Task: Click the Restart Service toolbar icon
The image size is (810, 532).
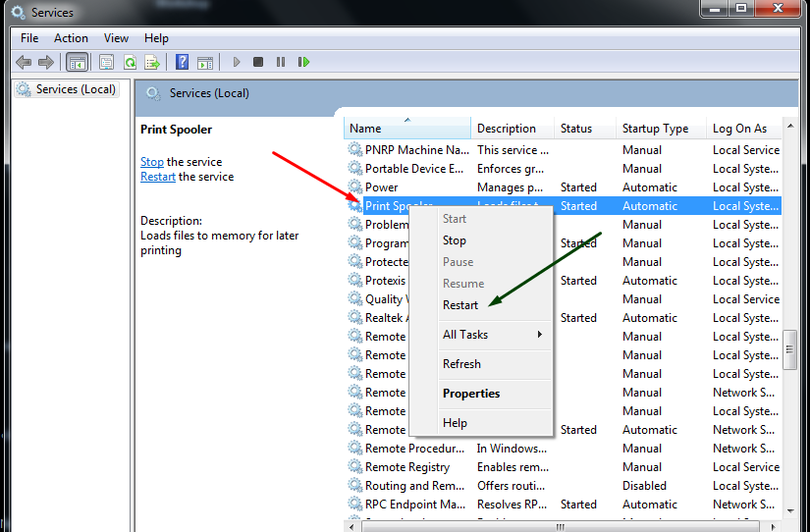Action: [x=303, y=62]
